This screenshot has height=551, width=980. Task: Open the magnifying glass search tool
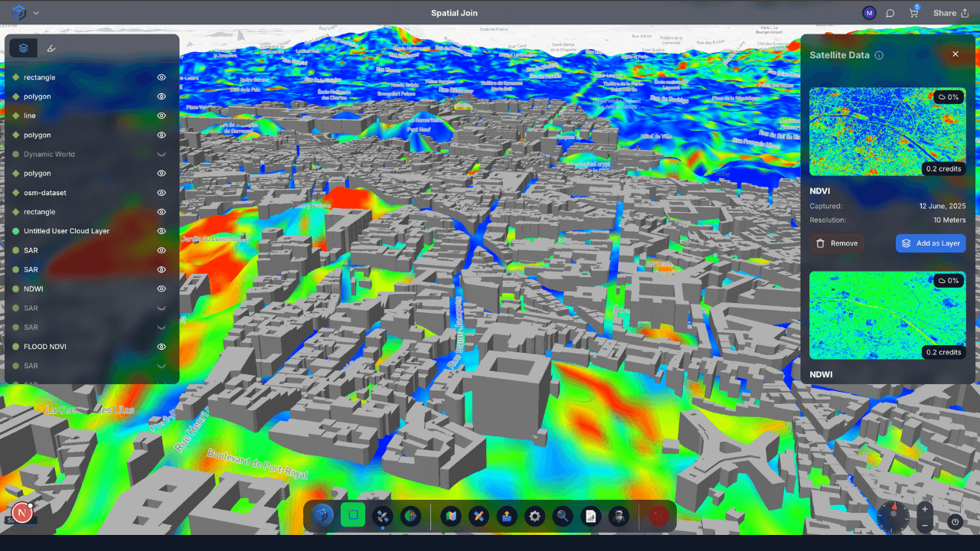(563, 517)
